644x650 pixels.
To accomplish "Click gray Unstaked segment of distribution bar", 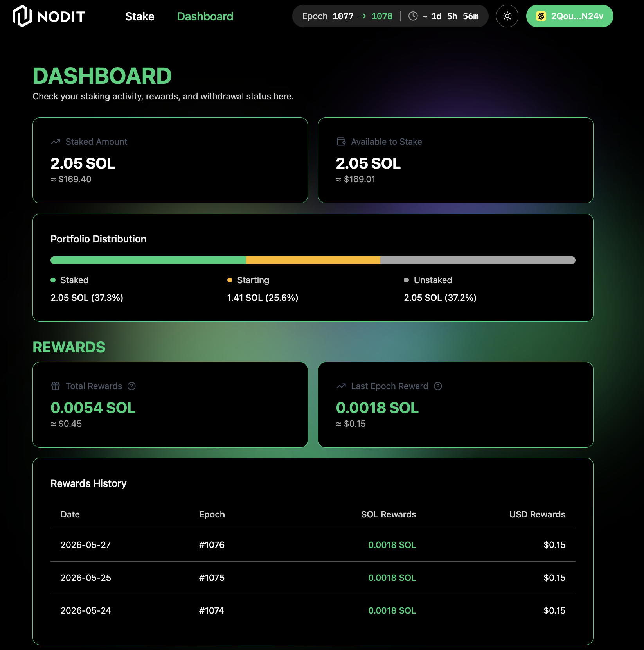I will click(x=478, y=260).
